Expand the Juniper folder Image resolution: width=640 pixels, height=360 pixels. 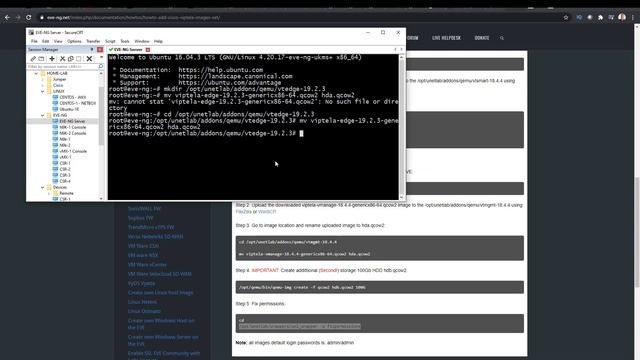42,80
